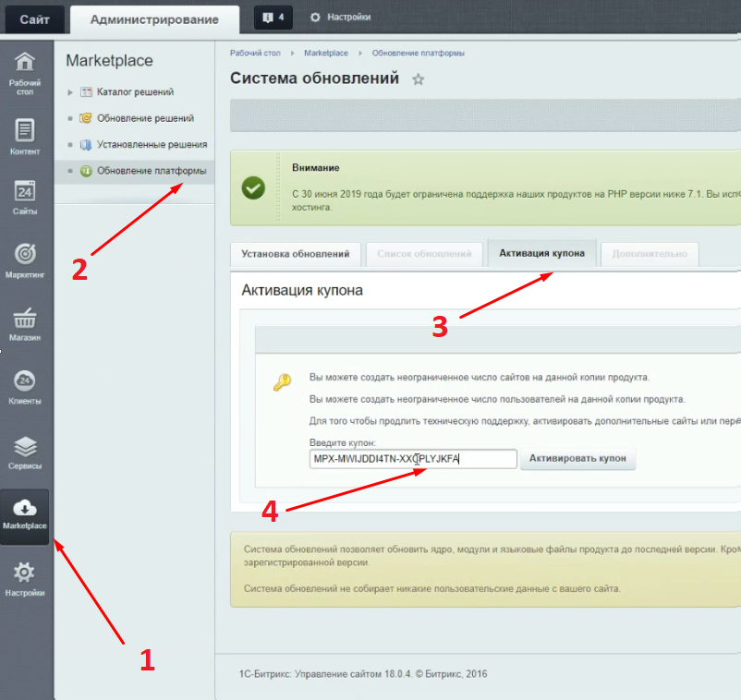
Task: Click the Обновление платформы icon
Action: (x=86, y=171)
